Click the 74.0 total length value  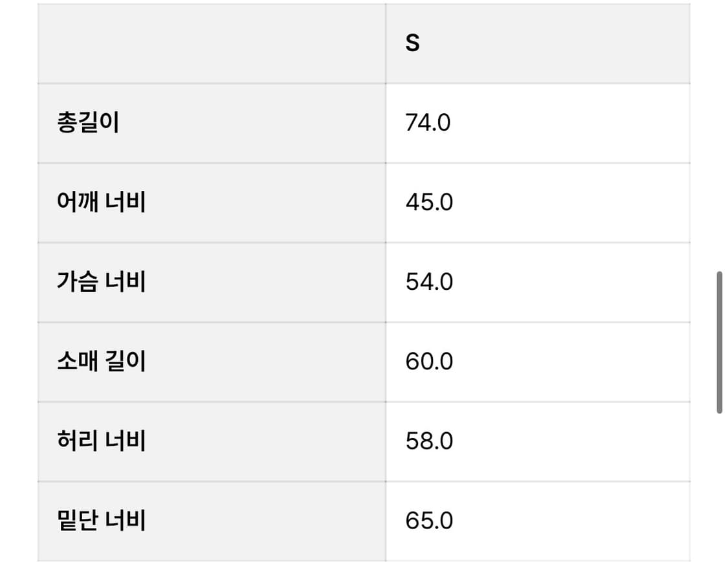(428, 123)
